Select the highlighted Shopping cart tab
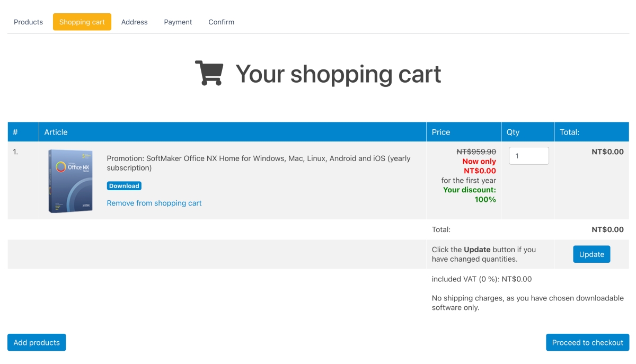 click(82, 22)
